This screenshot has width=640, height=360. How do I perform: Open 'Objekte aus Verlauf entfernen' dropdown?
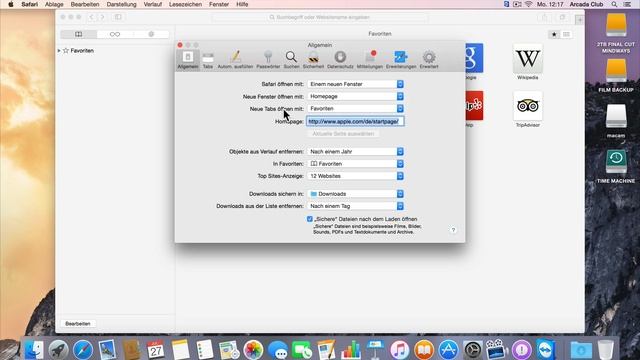tap(356, 151)
